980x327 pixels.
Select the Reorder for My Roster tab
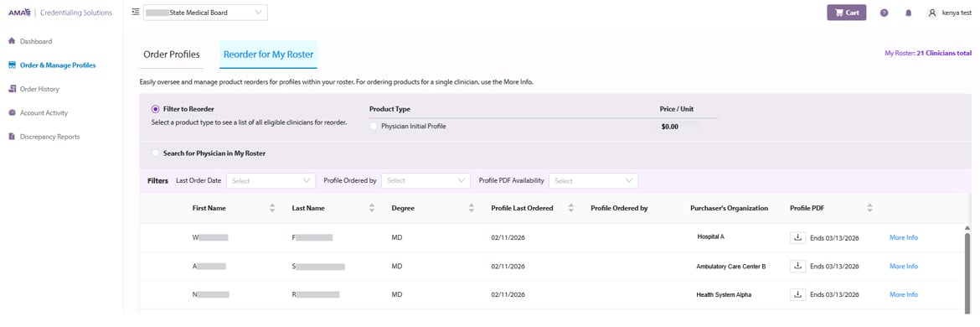tap(268, 54)
